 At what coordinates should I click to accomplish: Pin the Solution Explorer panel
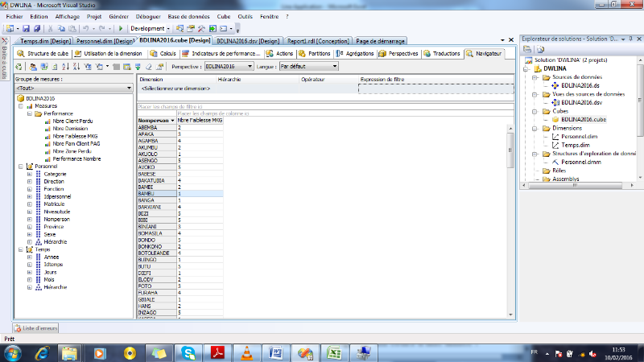tap(629, 39)
